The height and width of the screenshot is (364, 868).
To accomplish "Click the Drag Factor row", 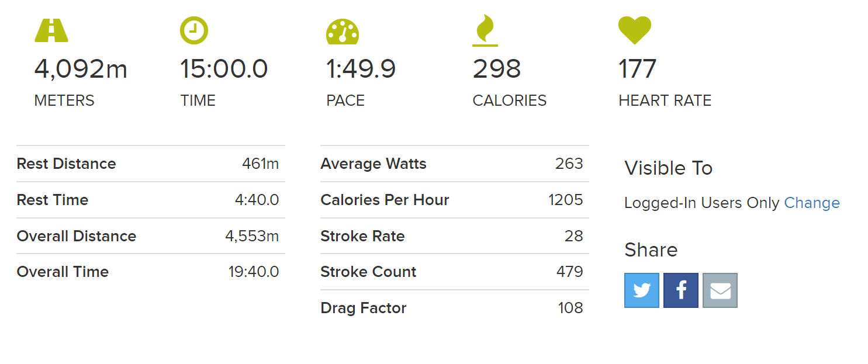I will coord(455,308).
